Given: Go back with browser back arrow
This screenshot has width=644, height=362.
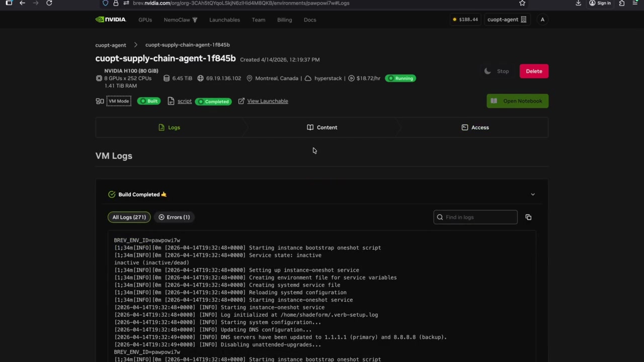Looking at the screenshot, I should pyautogui.click(x=22, y=3).
